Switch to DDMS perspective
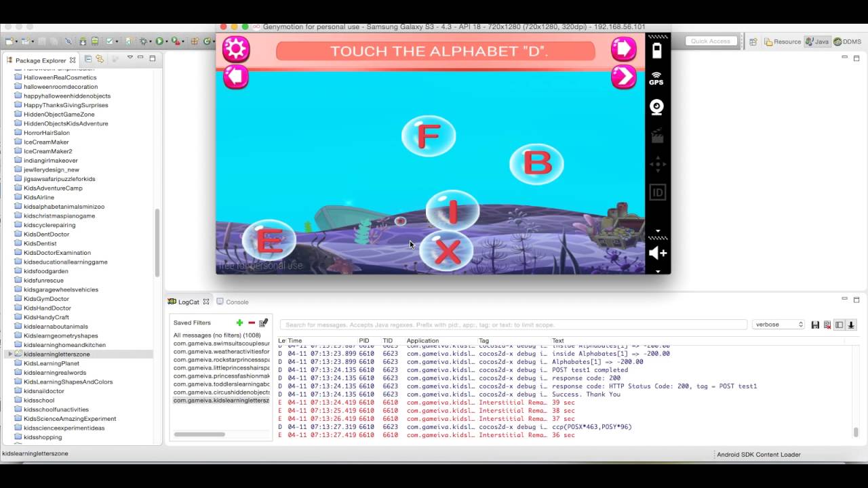Screen dimensions: 868x488 [847, 41]
